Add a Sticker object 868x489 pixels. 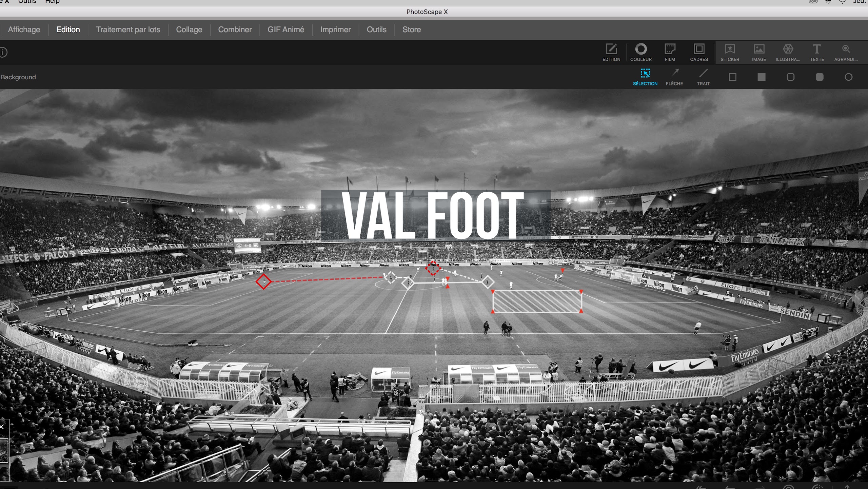(730, 53)
